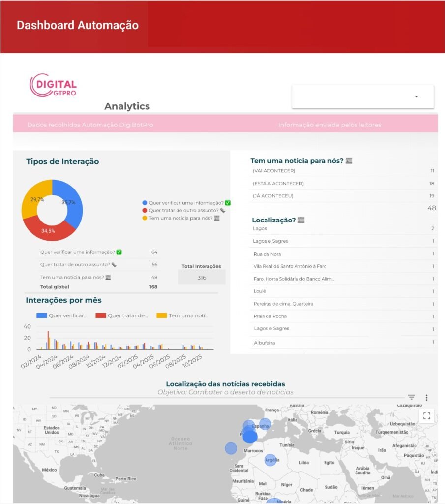This screenshot has height=504, width=445.
Task: Toggle the 'Tem uma notí...' series in bar chart legend
Action: pyautogui.click(x=182, y=315)
